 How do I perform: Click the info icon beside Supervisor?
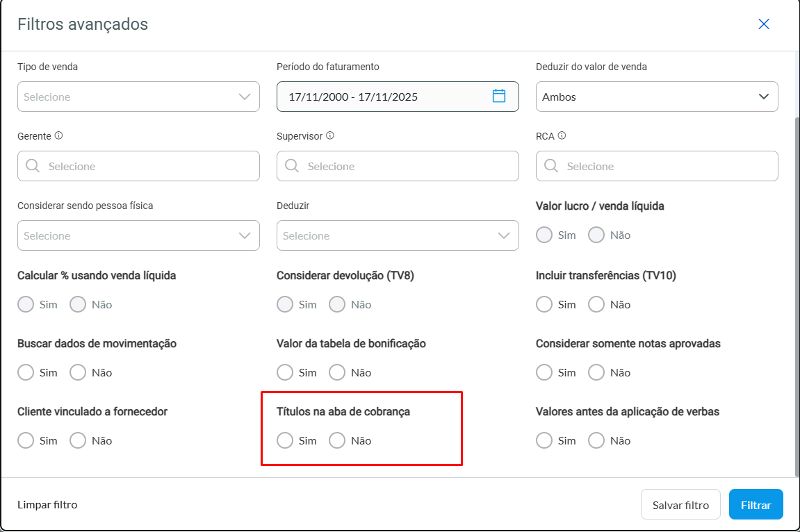[x=330, y=136]
